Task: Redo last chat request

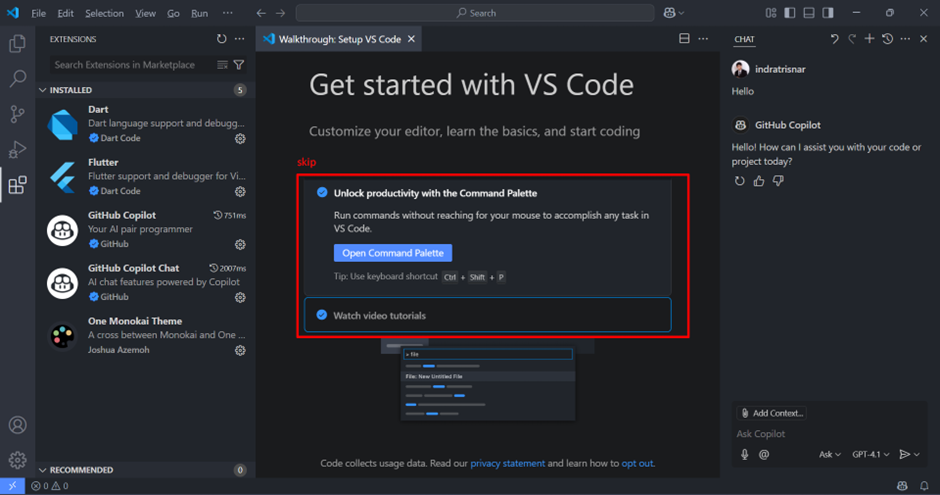Action: [852, 39]
